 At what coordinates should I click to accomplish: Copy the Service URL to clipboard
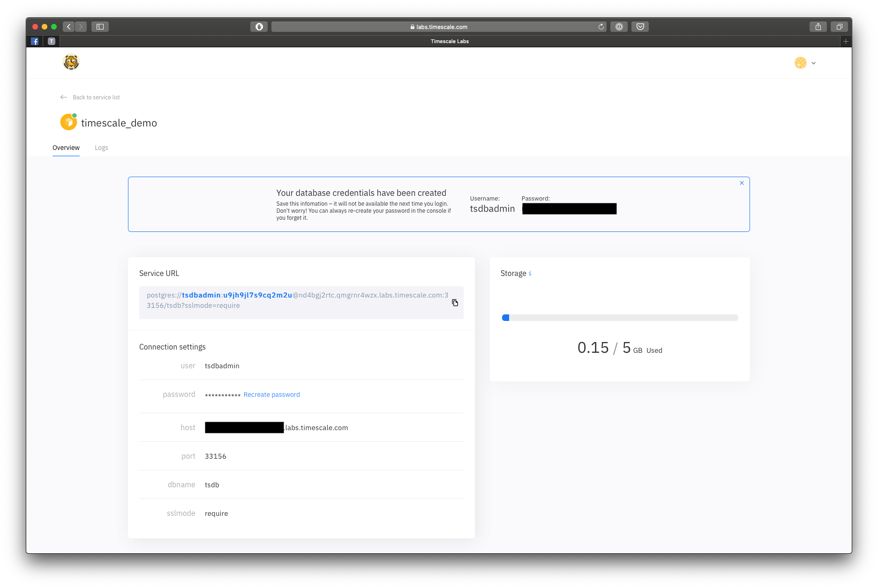point(455,303)
